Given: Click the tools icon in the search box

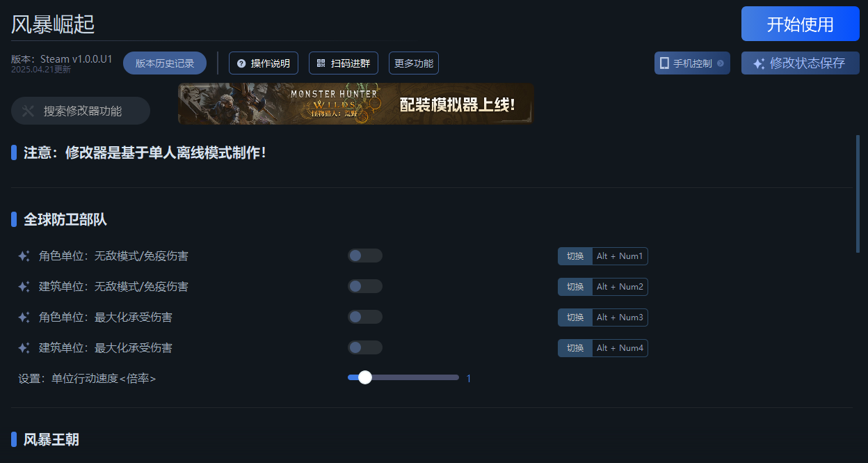Looking at the screenshot, I should point(28,111).
